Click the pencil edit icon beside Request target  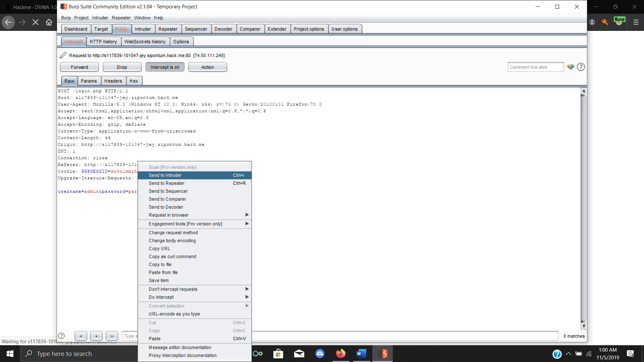[63, 55]
